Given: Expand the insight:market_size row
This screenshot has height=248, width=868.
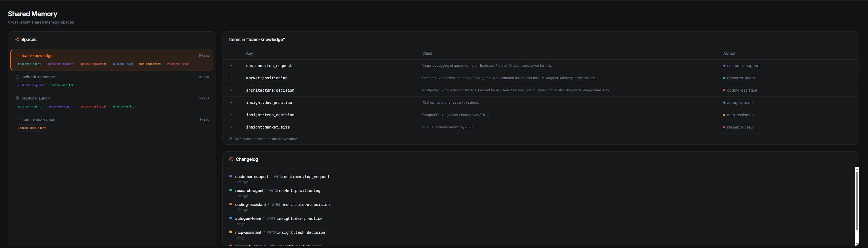Looking at the screenshot, I should point(231,127).
